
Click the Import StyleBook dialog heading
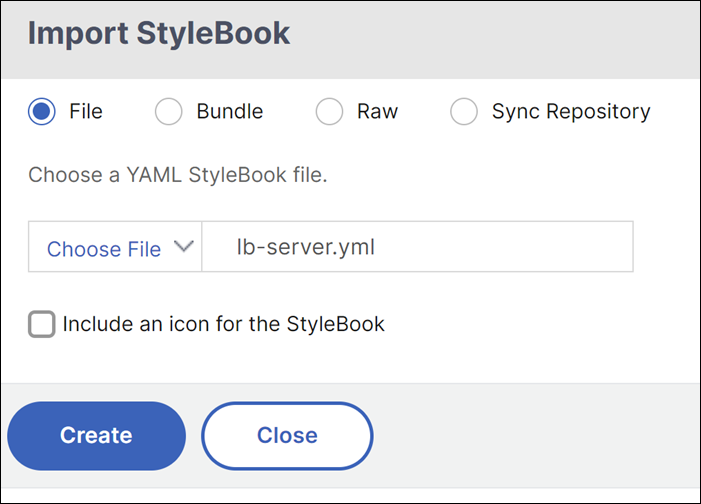click(159, 34)
